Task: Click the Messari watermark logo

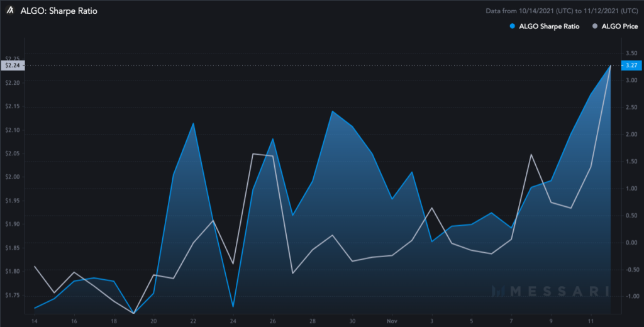Action: 550,291
